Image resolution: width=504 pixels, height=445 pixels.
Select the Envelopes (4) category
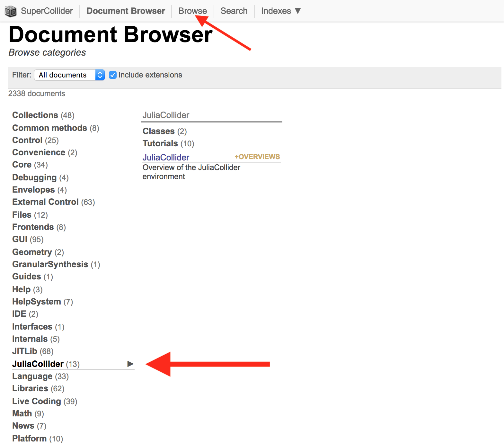[x=40, y=190]
